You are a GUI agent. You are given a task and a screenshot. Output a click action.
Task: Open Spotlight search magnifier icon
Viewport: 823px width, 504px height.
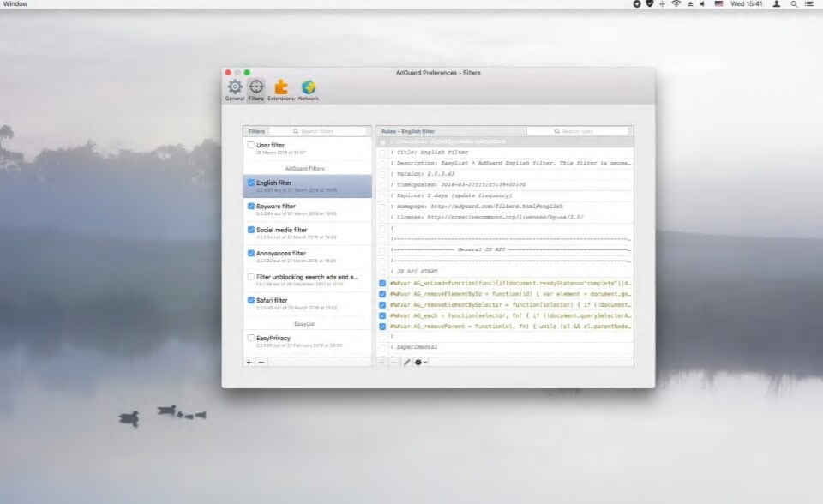(x=794, y=3)
